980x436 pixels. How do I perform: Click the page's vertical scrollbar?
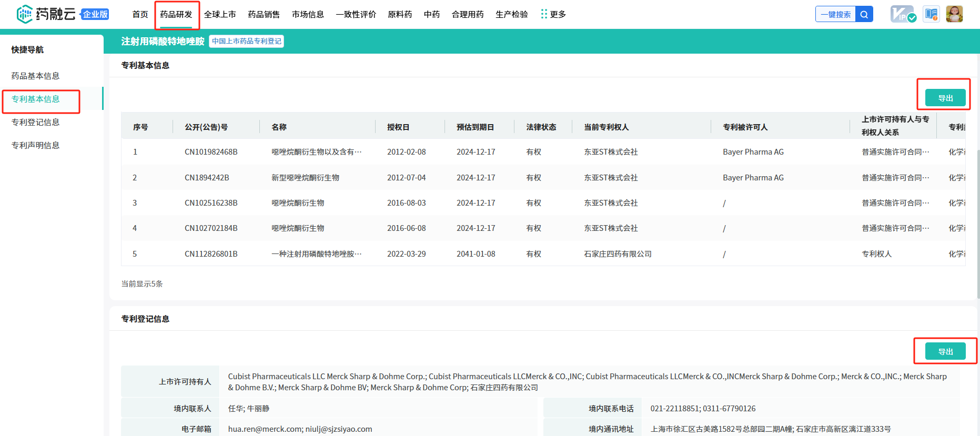coord(978,221)
